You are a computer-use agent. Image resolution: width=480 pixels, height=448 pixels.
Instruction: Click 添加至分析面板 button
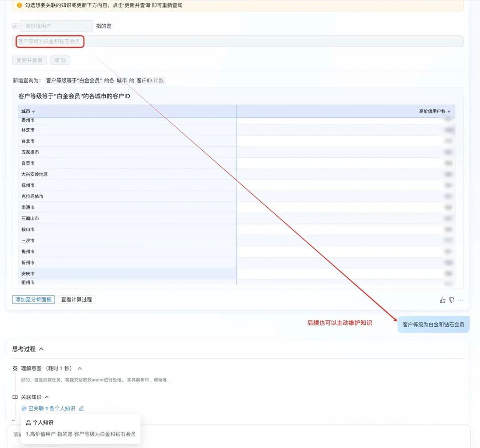click(x=34, y=300)
